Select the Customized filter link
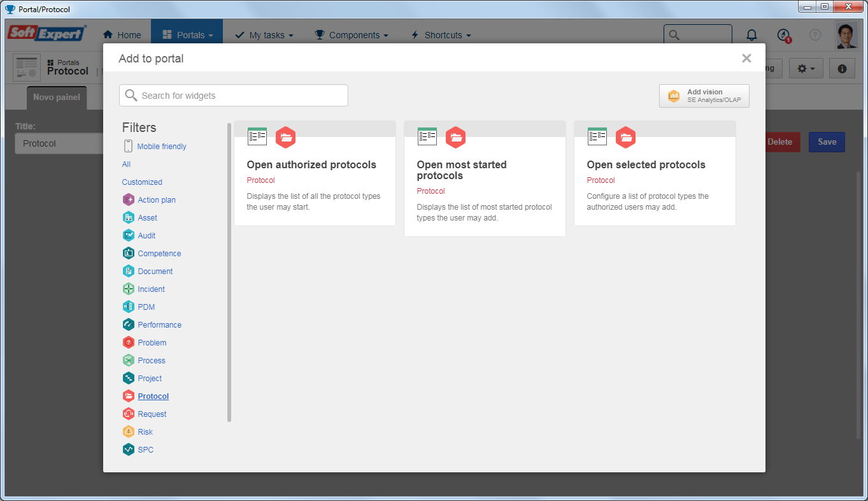Viewport: 868px width, 501px height. click(142, 182)
